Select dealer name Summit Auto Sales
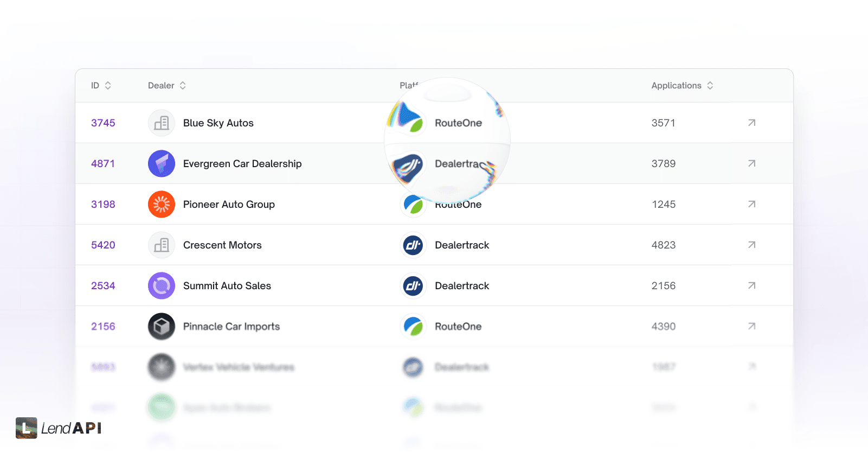868x452 pixels. pyautogui.click(x=227, y=286)
